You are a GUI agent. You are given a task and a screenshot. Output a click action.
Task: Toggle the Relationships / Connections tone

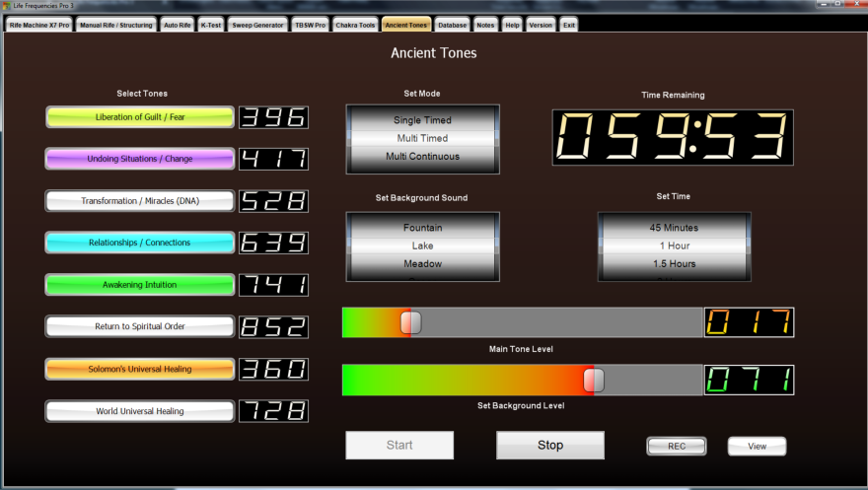[x=140, y=243]
